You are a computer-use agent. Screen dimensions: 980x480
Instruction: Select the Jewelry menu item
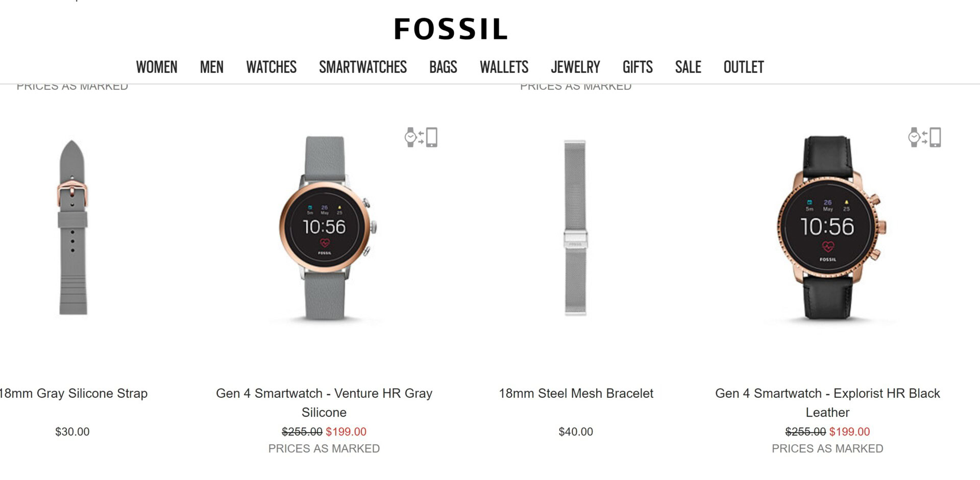tap(575, 67)
